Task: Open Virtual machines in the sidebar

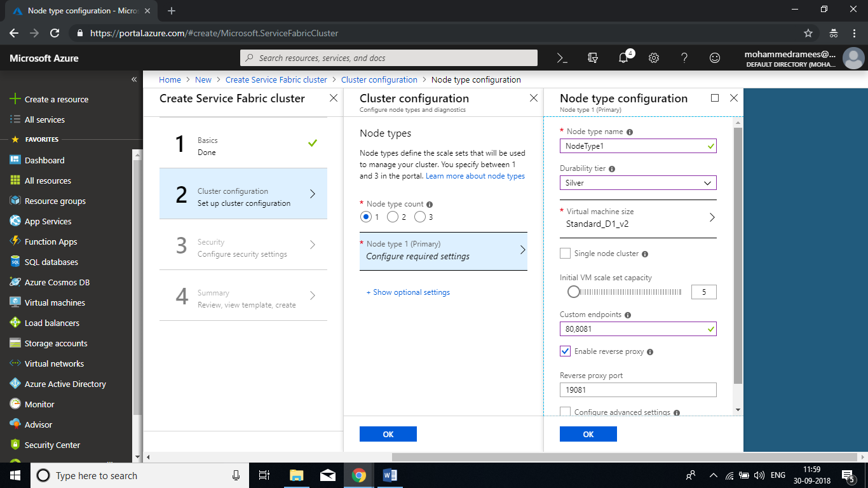Action: coord(55,302)
